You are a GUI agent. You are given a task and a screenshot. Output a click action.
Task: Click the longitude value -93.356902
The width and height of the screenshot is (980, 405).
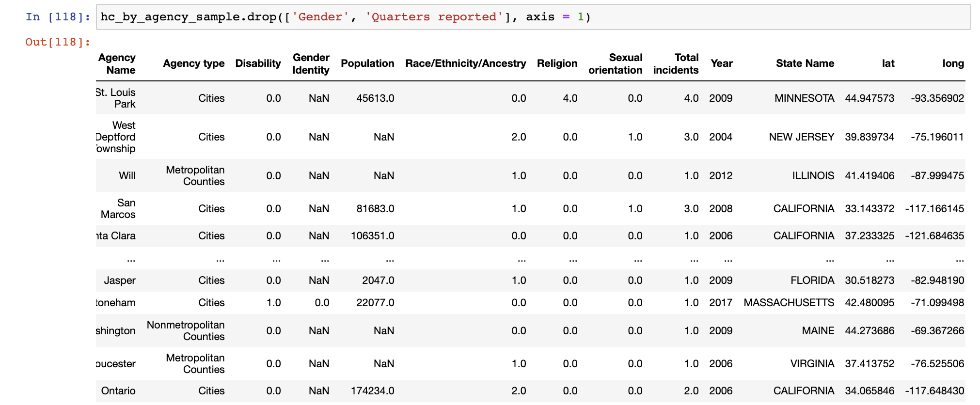pyautogui.click(x=937, y=98)
